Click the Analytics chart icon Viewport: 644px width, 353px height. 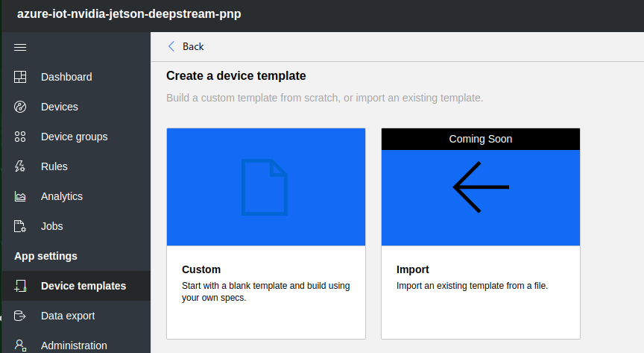pyautogui.click(x=20, y=197)
